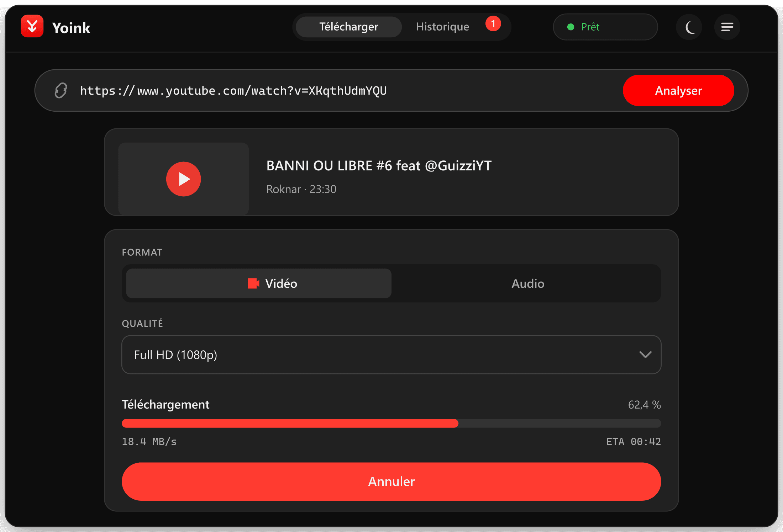
Task: Click the Yoink app name
Action: tap(71, 28)
